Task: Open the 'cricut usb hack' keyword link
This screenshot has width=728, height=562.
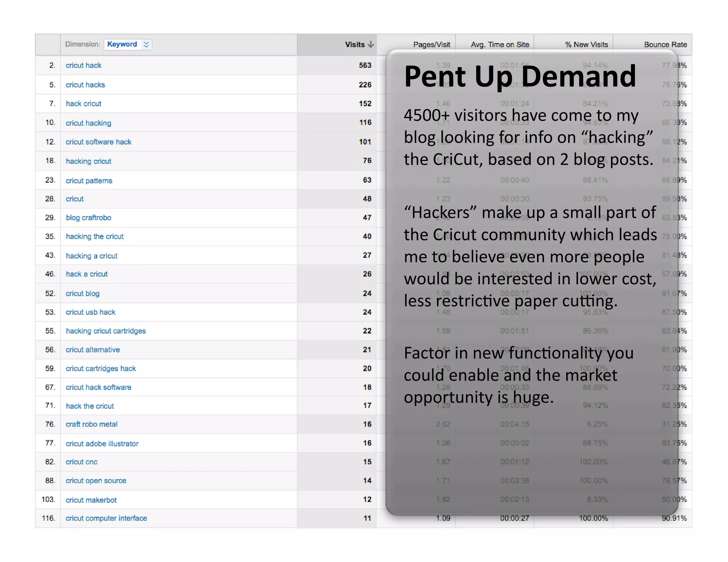Action: [x=91, y=312]
